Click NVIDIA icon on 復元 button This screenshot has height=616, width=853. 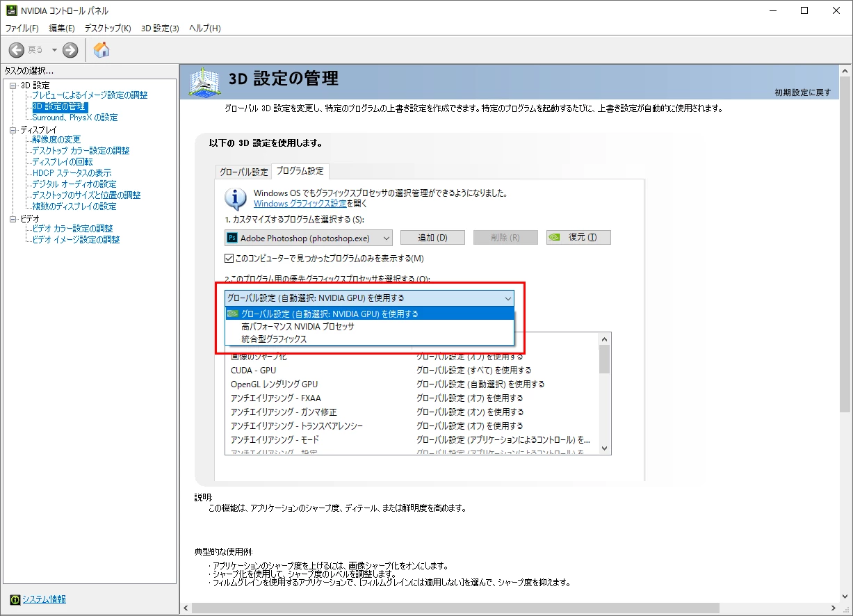554,237
